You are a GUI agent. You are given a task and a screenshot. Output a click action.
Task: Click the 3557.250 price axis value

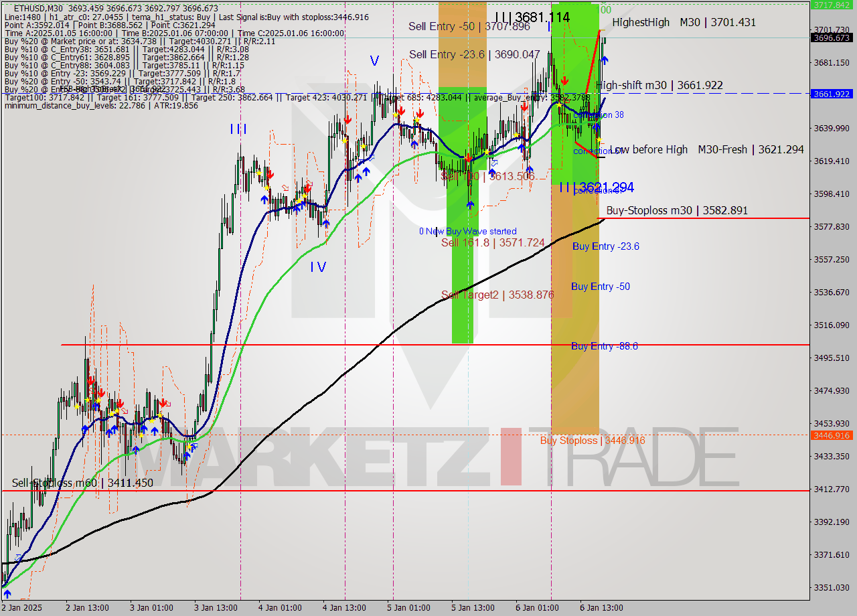(831, 259)
